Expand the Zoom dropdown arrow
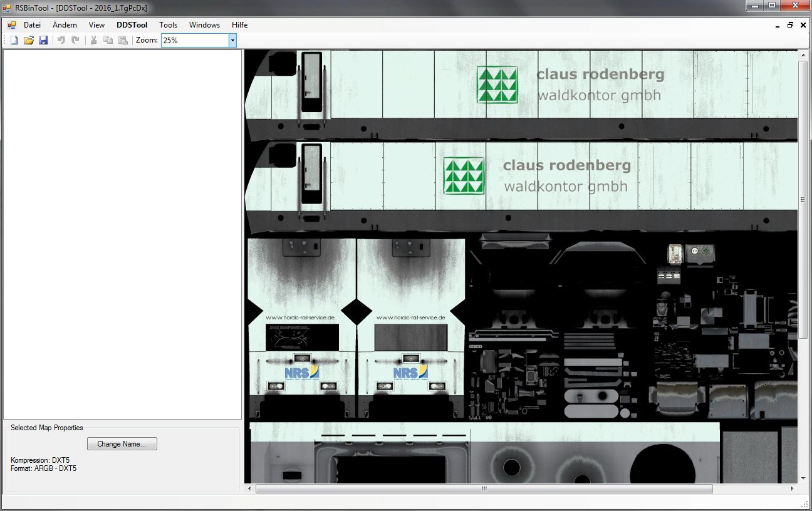The height and width of the screenshot is (511, 812). point(232,40)
